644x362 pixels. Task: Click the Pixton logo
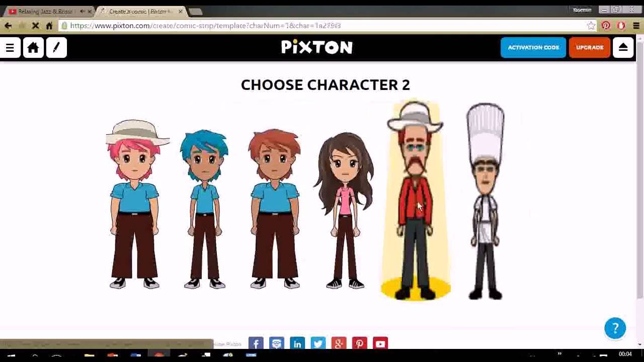click(317, 47)
